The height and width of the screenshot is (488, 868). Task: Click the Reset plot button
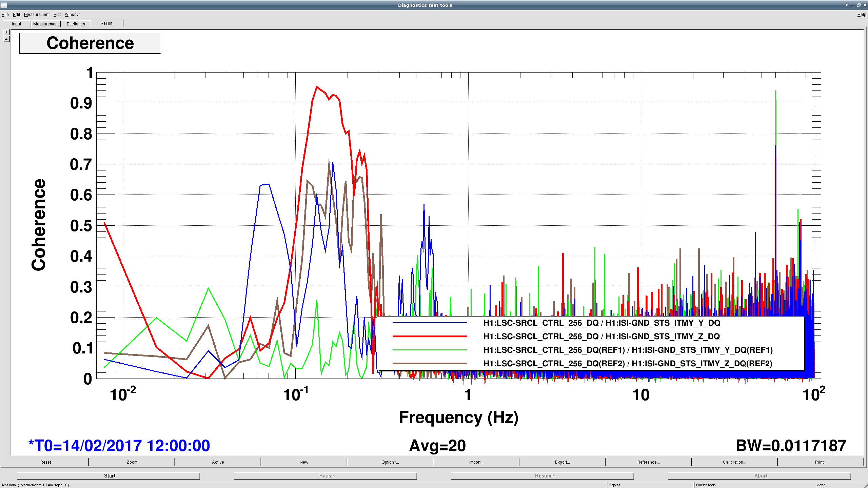click(45, 462)
